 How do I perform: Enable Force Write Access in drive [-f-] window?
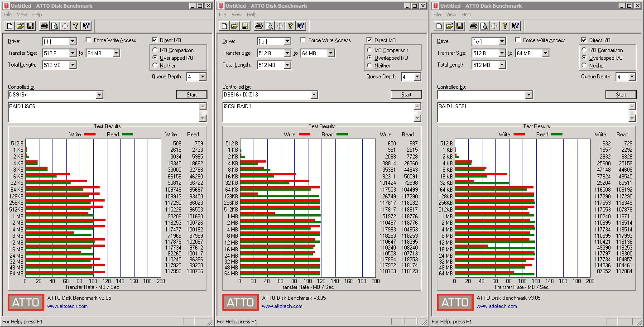88,40
